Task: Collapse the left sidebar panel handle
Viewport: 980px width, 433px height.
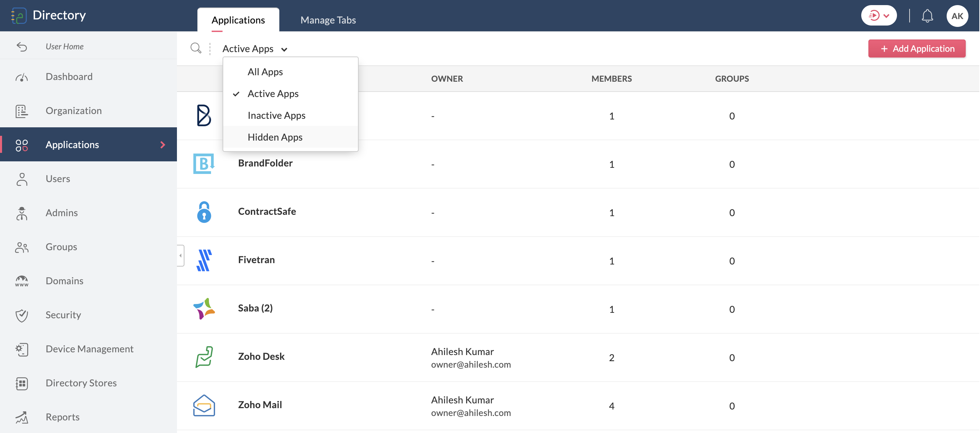Action: (x=180, y=255)
